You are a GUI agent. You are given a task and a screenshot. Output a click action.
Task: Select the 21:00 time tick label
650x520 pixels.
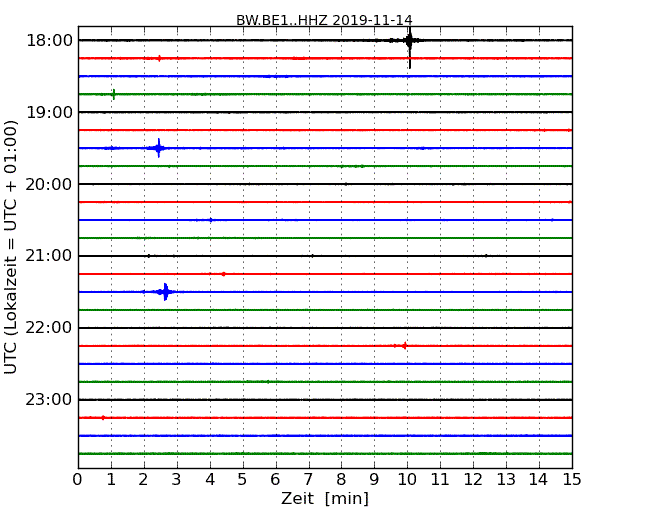49,256
